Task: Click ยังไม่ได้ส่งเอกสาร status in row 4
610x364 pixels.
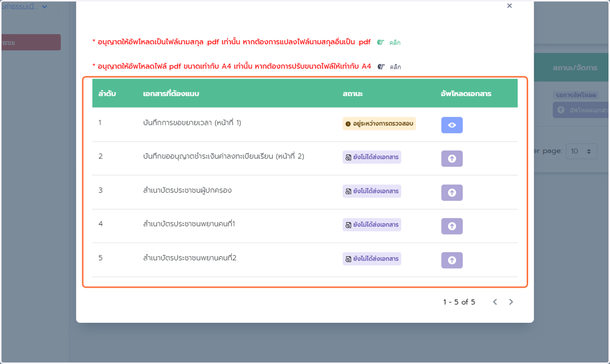Action: tap(372, 224)
